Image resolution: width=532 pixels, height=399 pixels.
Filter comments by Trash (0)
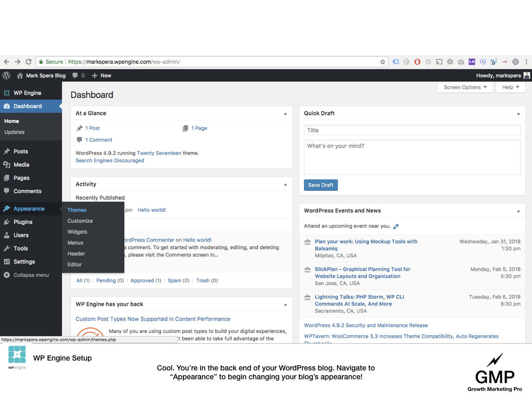207,281
